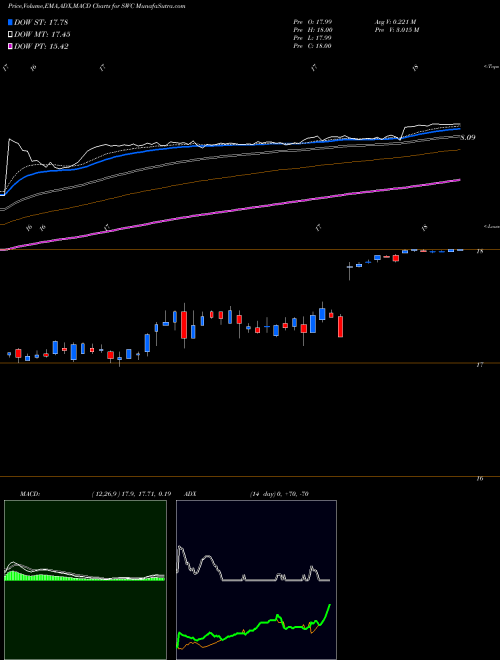Image resolution: width=500 pixels, height=660 pixels.
Task: Click the 17 price axis label
Action: [x=479, y=365]
